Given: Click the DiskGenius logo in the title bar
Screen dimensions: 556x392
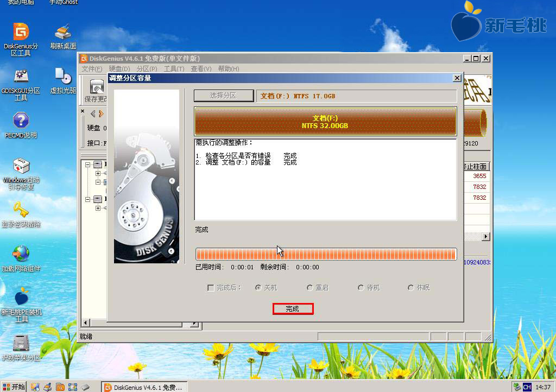Looking at the screenshot, I should (x=84, y=59).
